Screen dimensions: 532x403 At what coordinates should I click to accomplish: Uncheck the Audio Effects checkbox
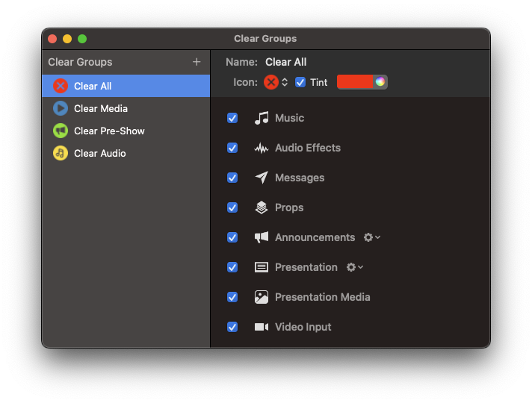pos(232,148)
